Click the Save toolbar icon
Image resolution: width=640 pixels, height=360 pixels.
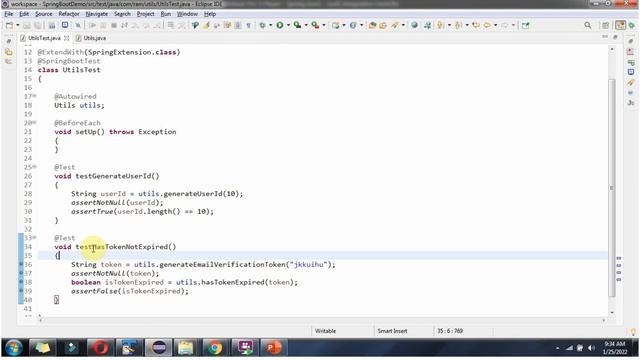[27, 25]
